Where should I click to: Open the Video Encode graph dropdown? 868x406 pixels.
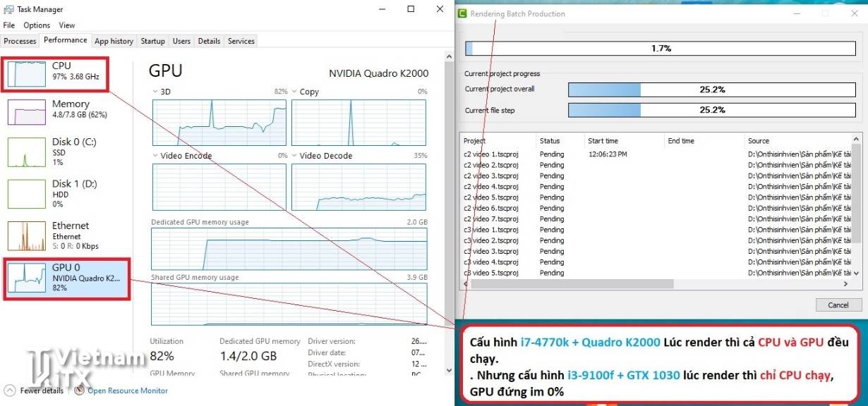pos(156,156)
